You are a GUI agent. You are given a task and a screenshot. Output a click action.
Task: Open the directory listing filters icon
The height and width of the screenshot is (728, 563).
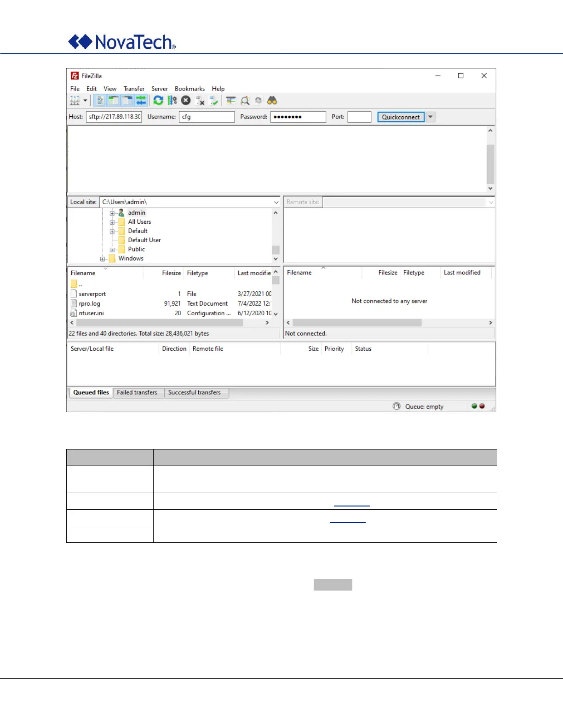tap(231, 101)
